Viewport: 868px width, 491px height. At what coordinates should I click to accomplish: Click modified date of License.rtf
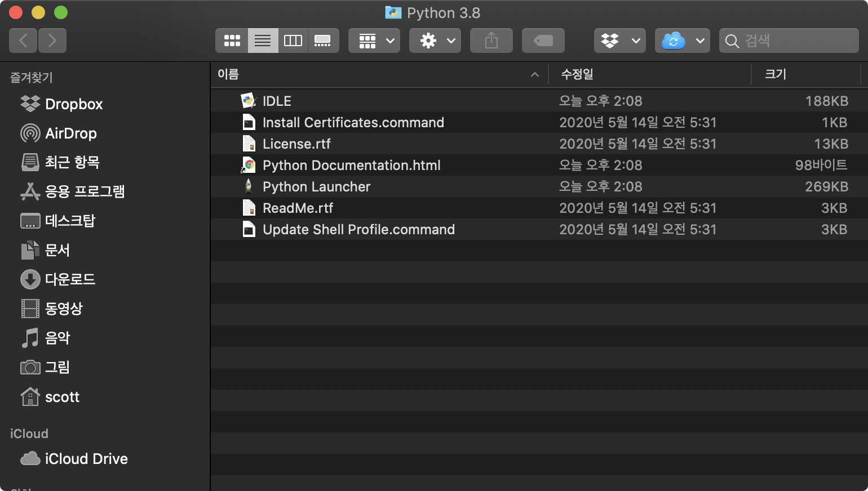tap(637, 144)
